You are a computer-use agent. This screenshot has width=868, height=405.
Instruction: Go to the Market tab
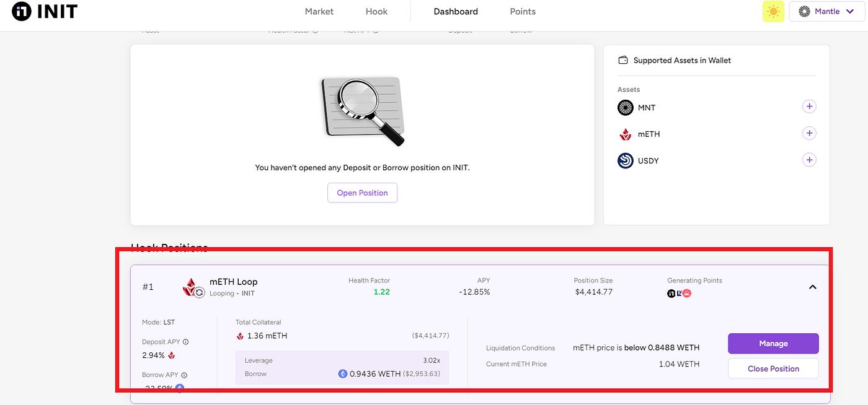click(x=319, y=11)
